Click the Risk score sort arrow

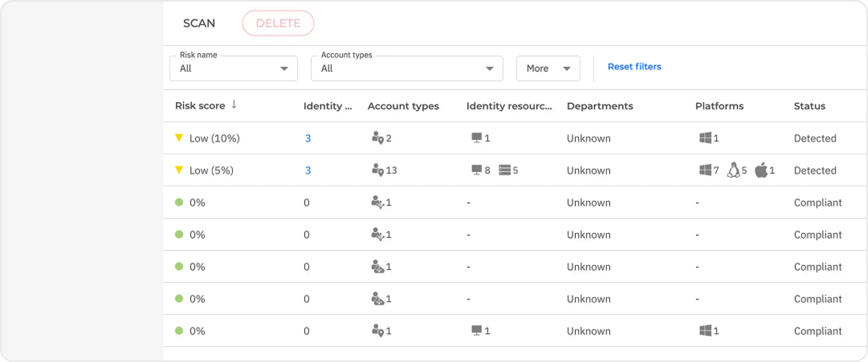234,105
